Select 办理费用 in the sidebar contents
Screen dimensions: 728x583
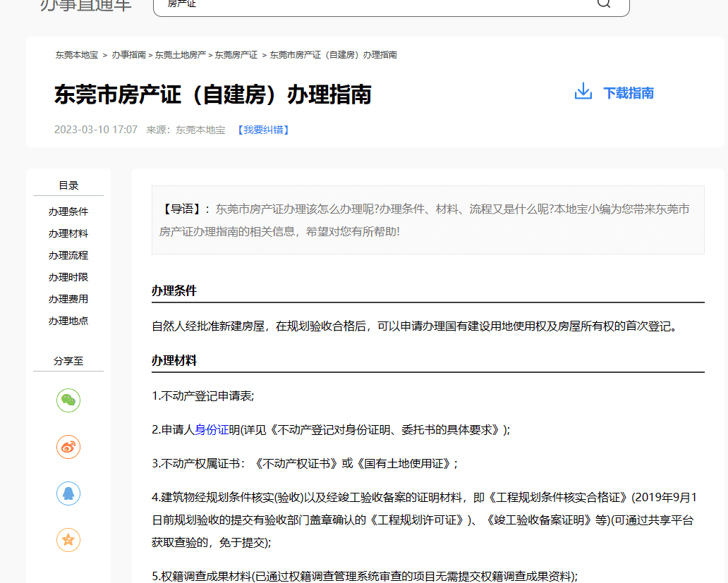tap(68, 299)
